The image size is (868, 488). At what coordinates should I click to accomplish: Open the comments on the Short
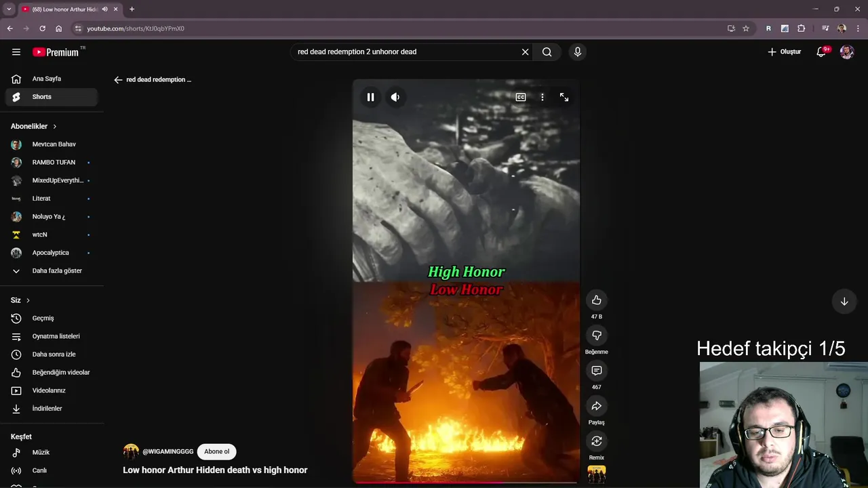click(x=597, y=371)
